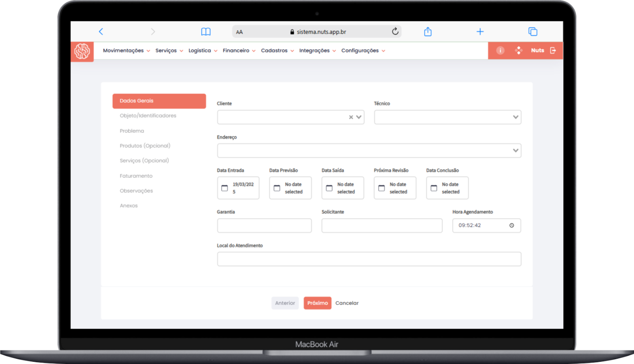Screen dimensions: 634x364
Task: Click the Nuts brain logo icon
Action: click(x=82, y=51)
